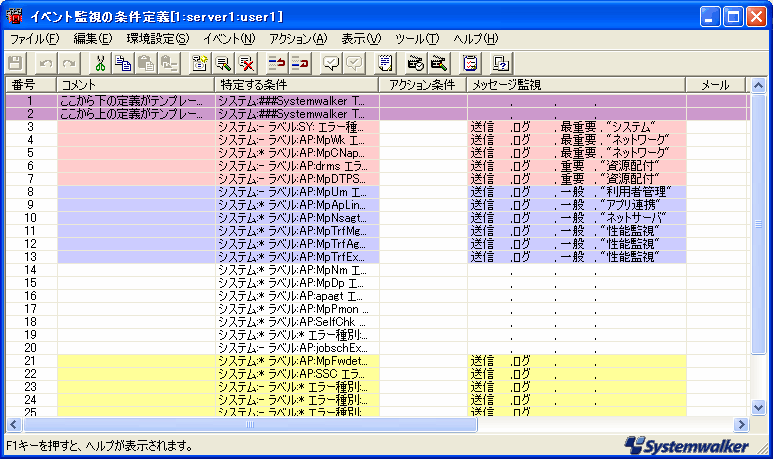Click the 番号 column header

pos(31,85)
